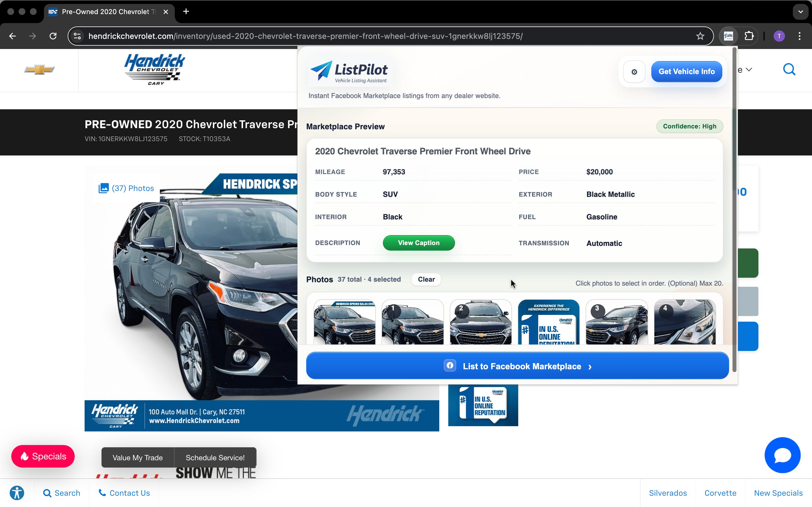Click the accessibility icon in the corner

click(17, 493)
